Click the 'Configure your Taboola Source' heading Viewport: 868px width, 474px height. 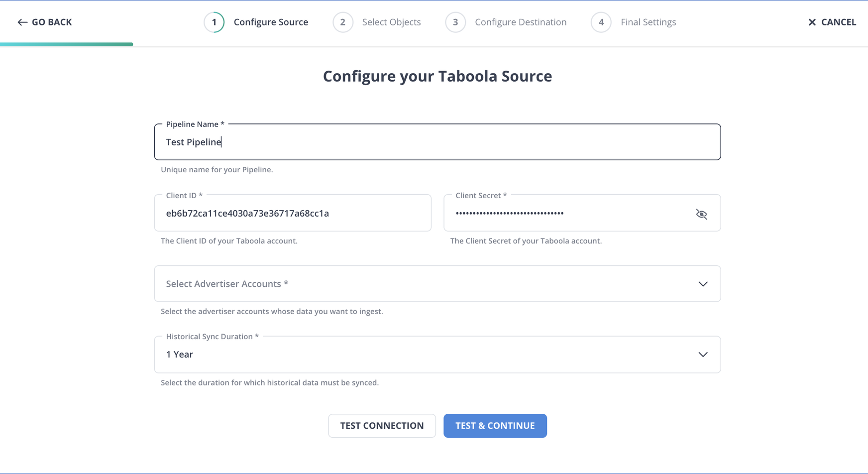(x=437, y=76)
